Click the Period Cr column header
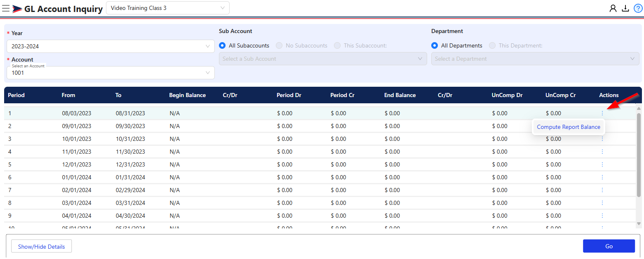This screenshot has width=644, height=259. click(343, 95)
